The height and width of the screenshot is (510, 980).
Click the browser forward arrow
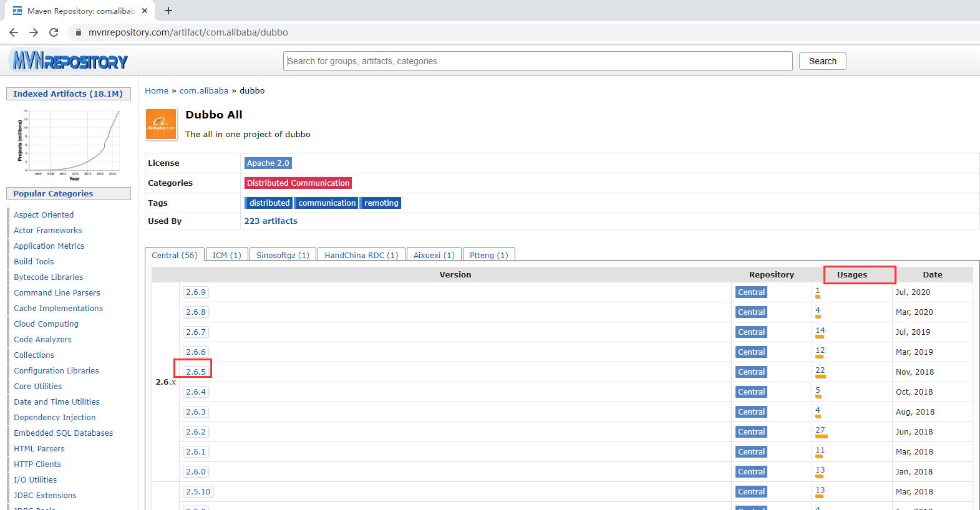[34, 32]
